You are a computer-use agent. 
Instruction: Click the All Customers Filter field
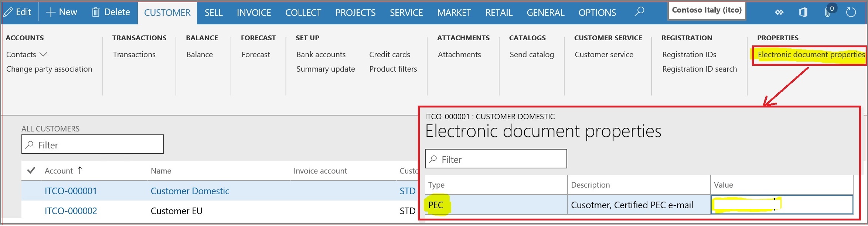tap(92, 144)
